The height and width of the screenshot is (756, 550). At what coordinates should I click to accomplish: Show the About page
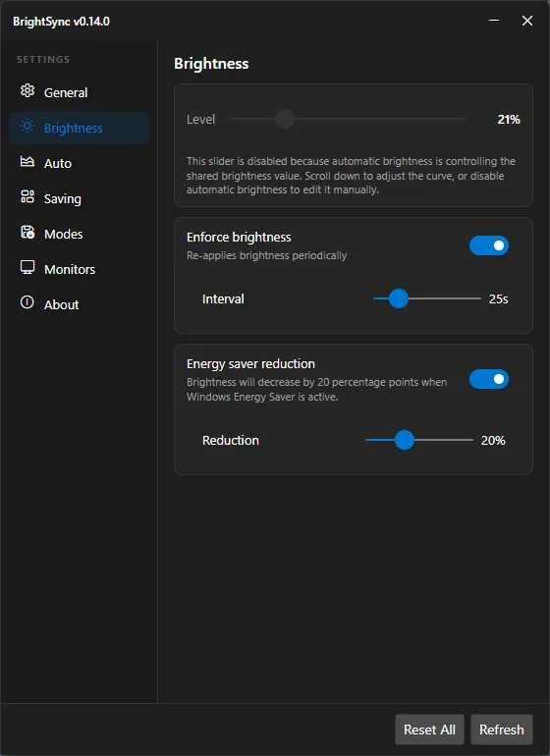click(x=80, y=304)
